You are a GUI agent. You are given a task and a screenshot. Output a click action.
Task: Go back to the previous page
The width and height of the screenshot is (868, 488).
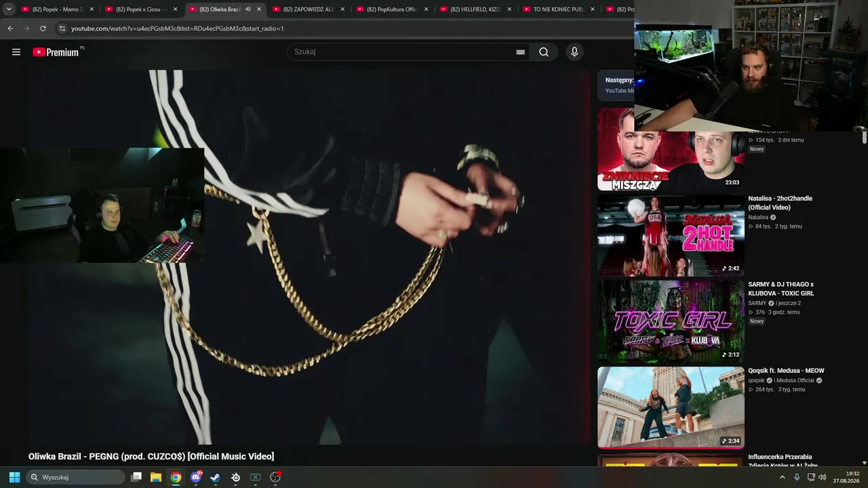click(x=10, y=28)
